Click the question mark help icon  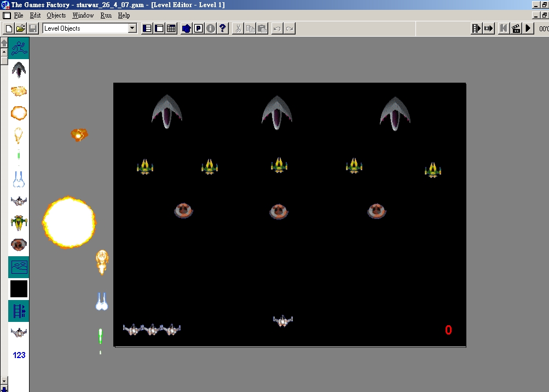[x=222, y=28]
